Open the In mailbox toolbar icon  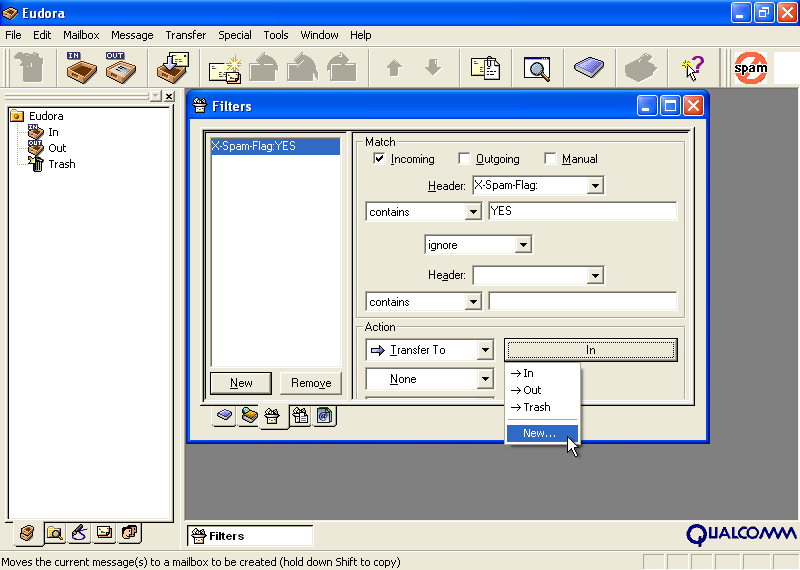pyautogui.click(x=81, y=67)
